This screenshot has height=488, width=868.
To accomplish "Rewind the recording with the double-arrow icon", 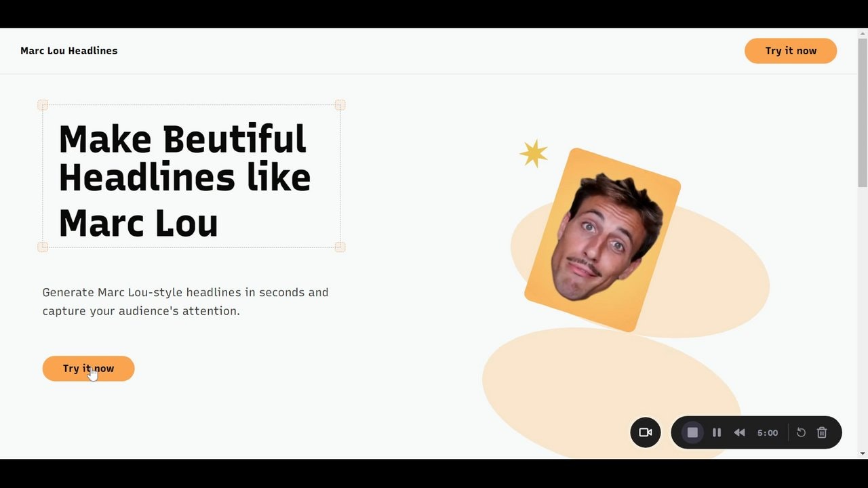I will [739, 432].
